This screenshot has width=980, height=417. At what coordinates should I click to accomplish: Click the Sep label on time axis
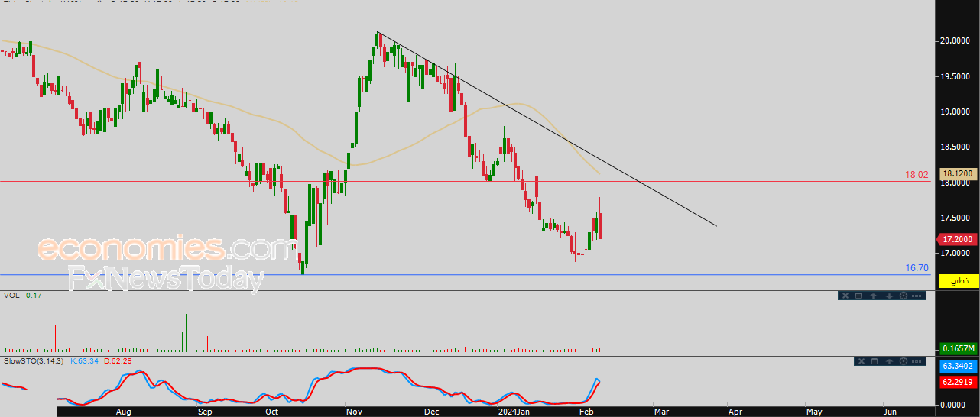204,412
